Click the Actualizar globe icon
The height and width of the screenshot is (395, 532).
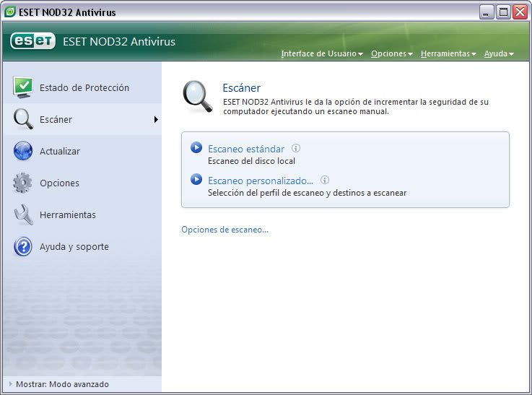[23, 151]
